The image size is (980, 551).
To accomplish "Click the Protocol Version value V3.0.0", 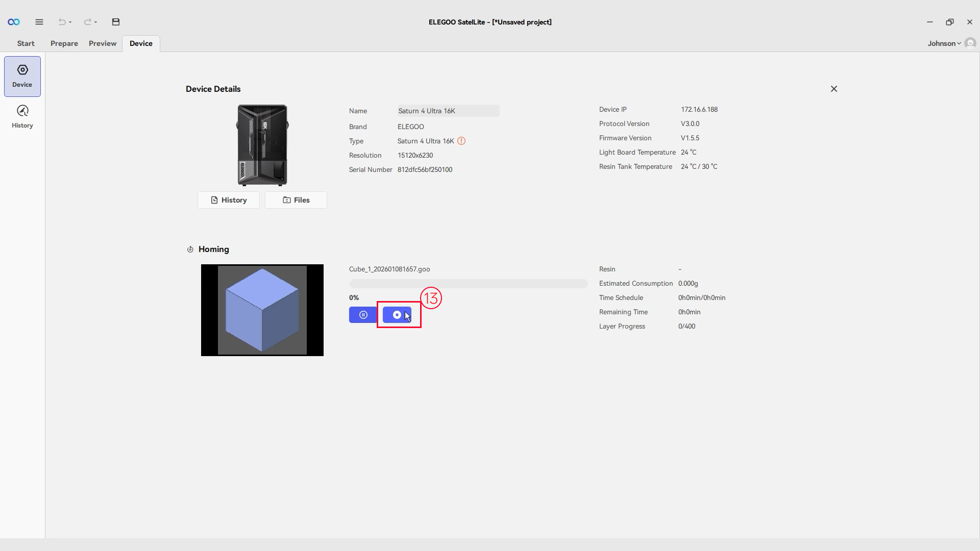I will click(690, 123).
